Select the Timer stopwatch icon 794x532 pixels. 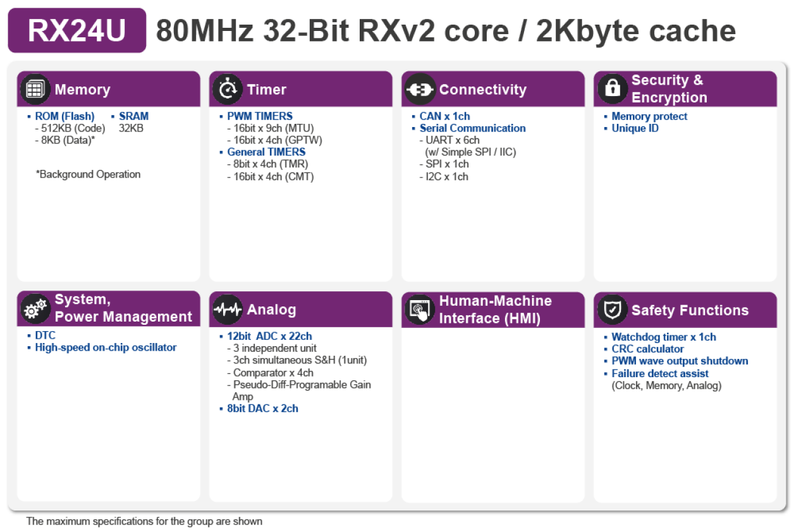[x=228, y=88]
